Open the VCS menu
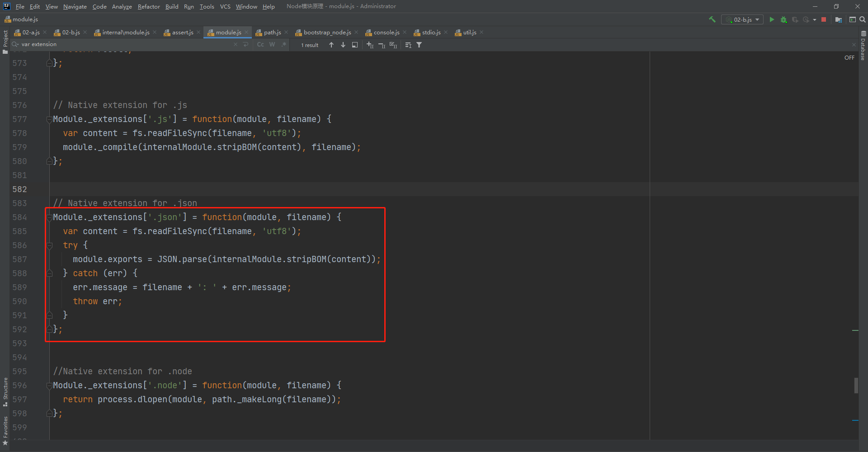Screen dimensions: 868x452 225,6
